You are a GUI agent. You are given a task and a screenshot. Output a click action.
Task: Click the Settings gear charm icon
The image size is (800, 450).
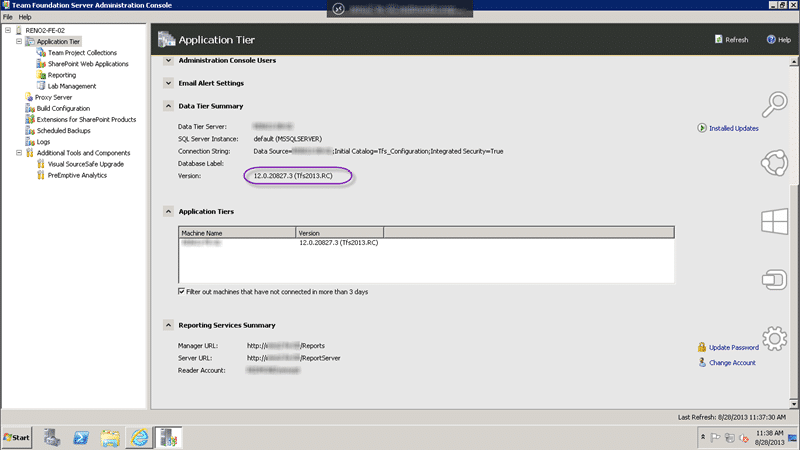774,338
